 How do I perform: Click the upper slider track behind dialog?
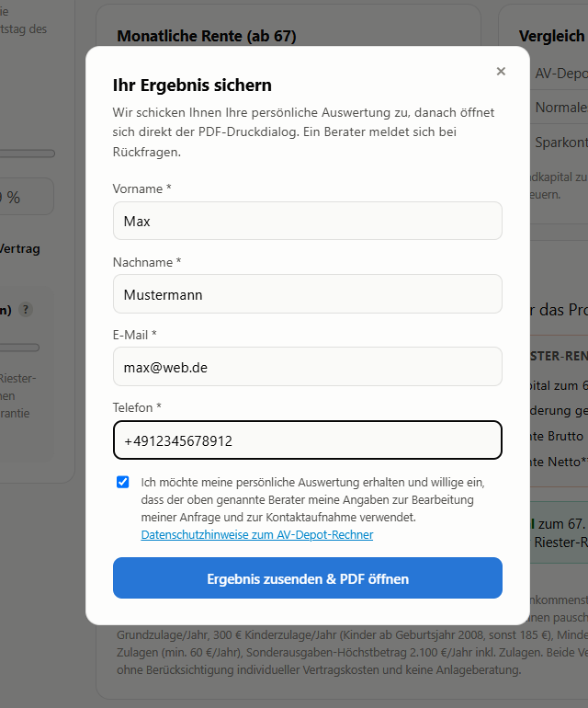pyautogui.click(x=27, y=154)
